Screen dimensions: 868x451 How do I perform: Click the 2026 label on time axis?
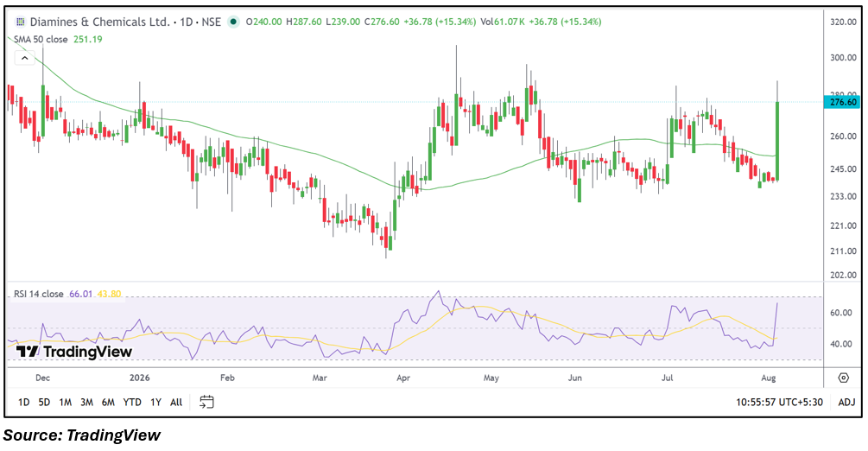(140, 378)
